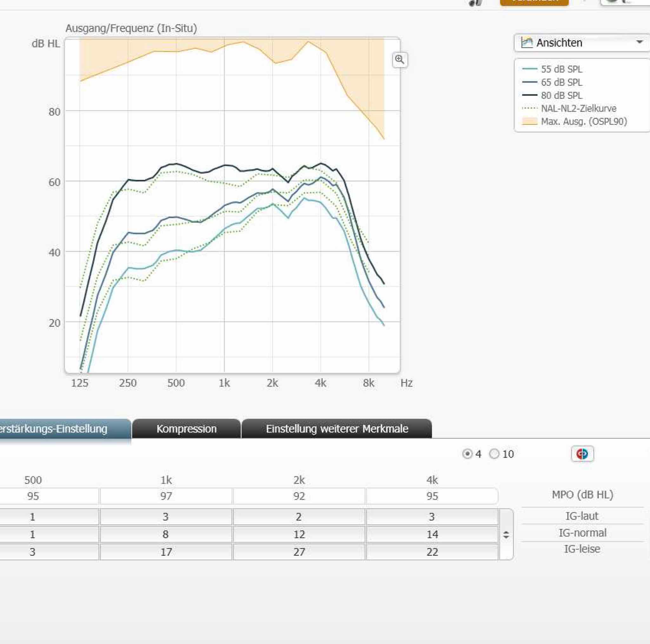Click the chart zoom magnifier icon

point(400,60)
